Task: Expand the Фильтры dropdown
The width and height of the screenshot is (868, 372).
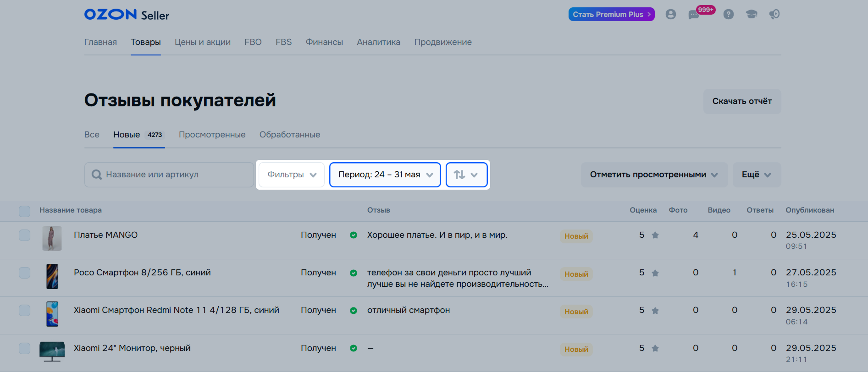Action: 292,175
